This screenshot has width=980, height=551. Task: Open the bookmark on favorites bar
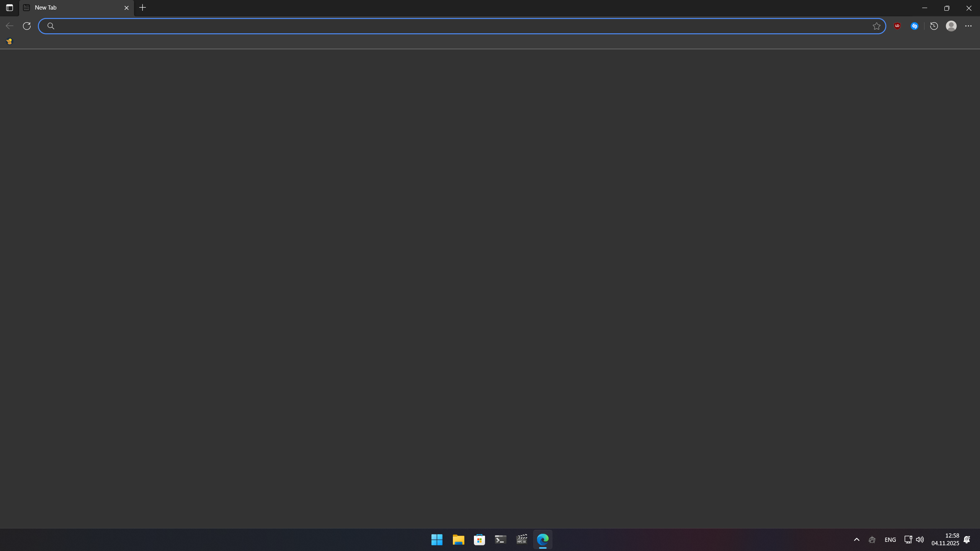click(x=9, y=41)
